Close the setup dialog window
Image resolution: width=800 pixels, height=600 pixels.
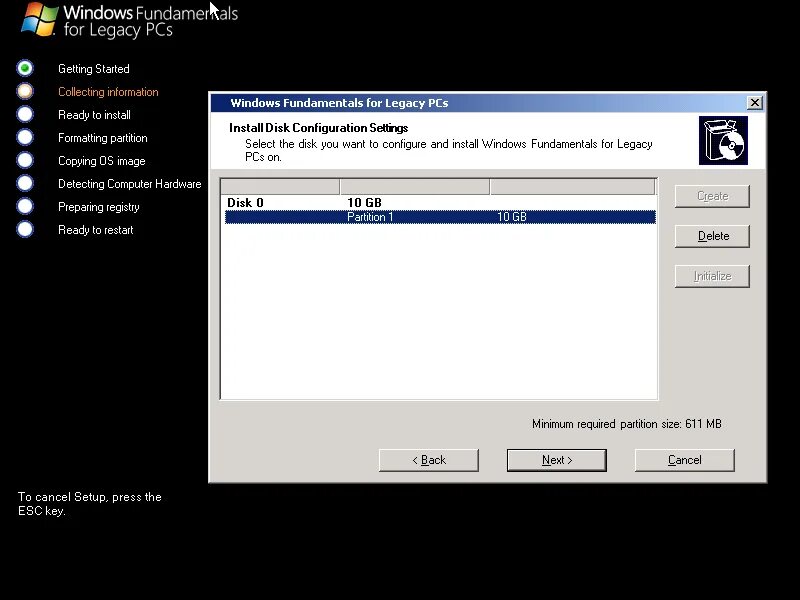(755, 103)
